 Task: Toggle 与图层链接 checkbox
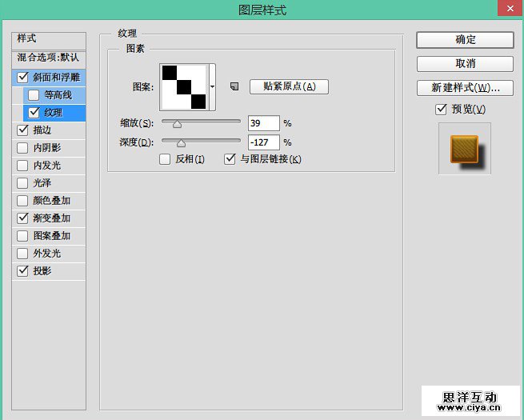pos(230,159)
